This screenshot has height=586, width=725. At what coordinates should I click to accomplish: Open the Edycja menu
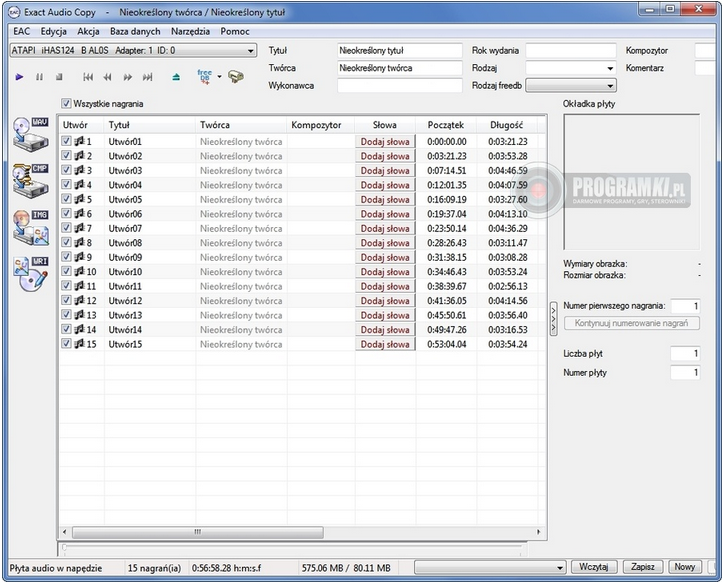click(x=54, y=31)
